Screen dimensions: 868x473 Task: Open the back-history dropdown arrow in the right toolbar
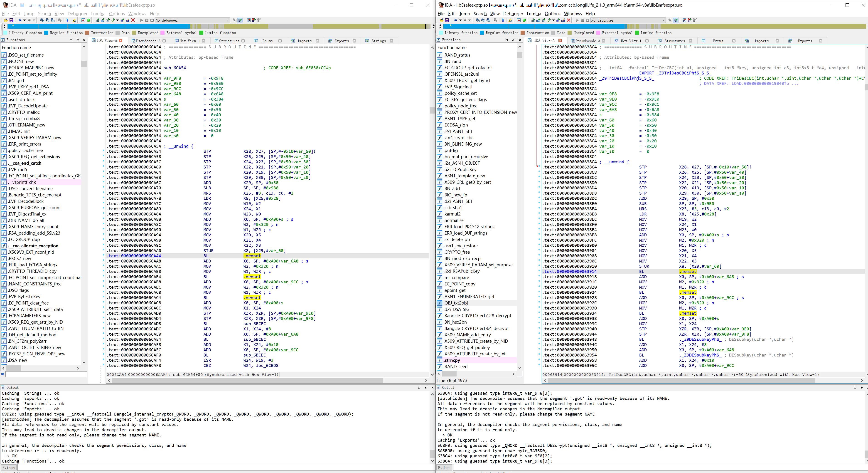460,20
